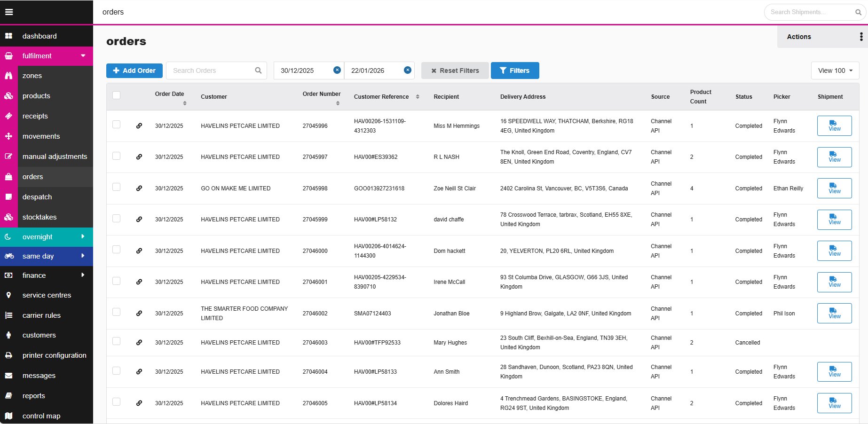Click link icon for order 27045998
868x424 pixels.
click(139, 188)
